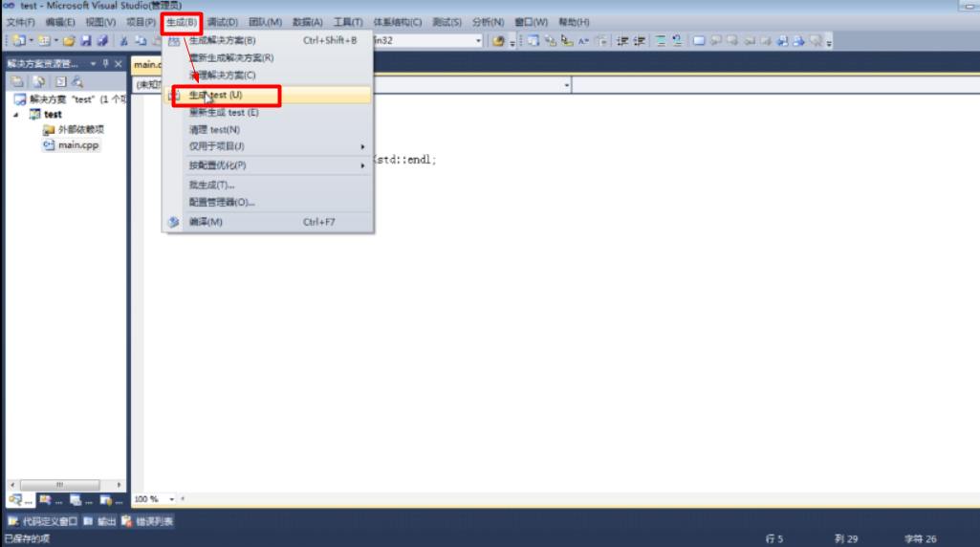Screen dimensions: 980x547
Task: Open the Add New Item dropdown arrow
Action: pos(56,41)
